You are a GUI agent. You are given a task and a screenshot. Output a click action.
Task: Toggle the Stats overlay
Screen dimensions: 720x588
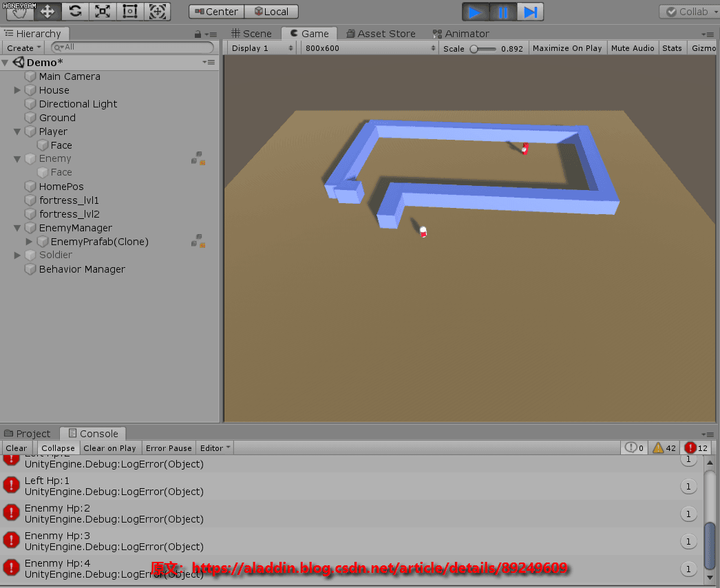point(672,48)
